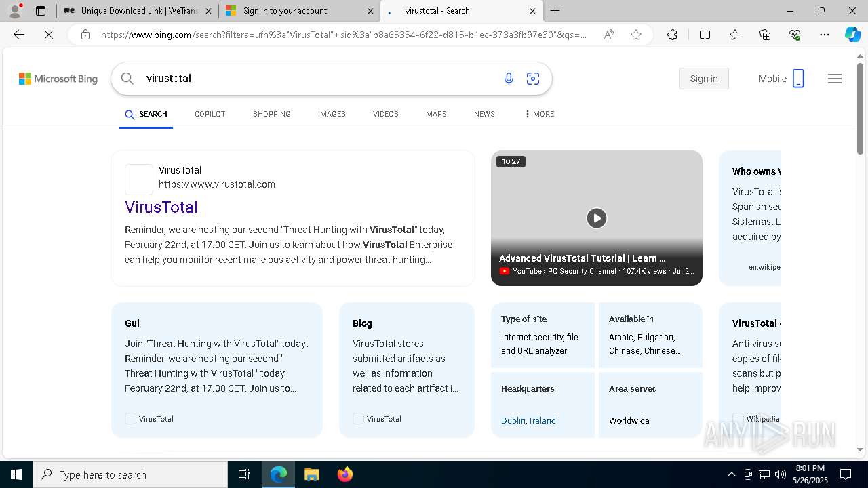The width and height of the screenshot is (868, 488).
Task: Close the WeTransfer tab
Action: click(208, 11)
